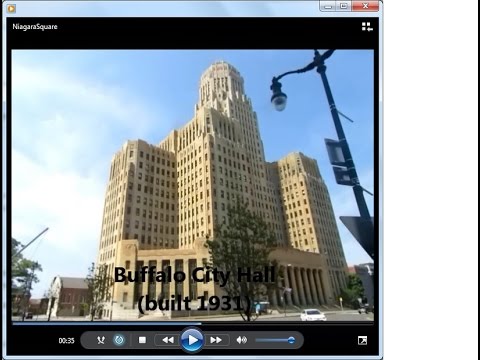Minimize the media player window

coord(328,6)
